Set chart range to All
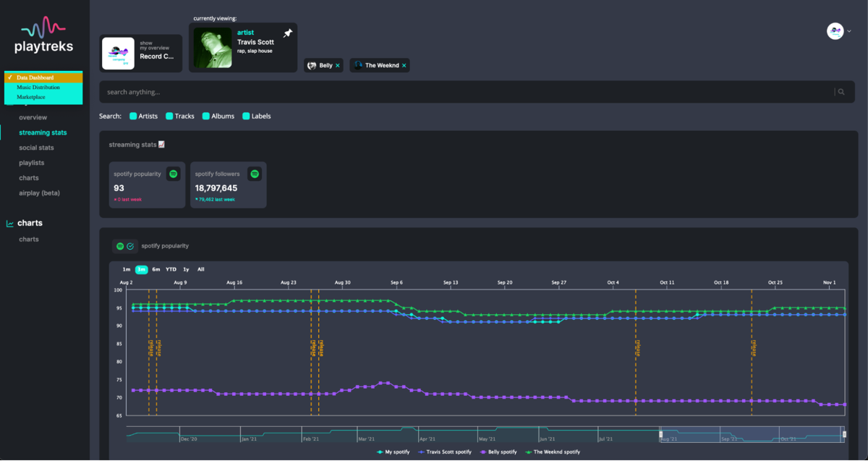 click(x=201, y=269)
